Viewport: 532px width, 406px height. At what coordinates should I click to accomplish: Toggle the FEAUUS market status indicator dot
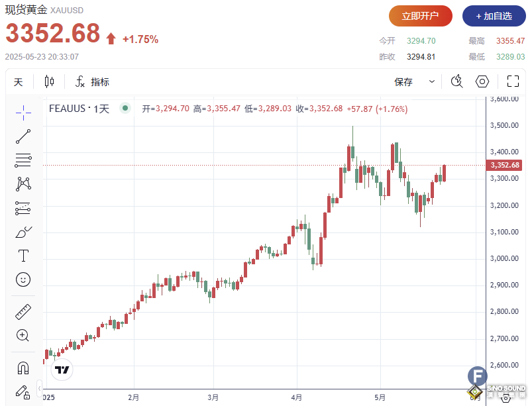(x=125, y=109)
